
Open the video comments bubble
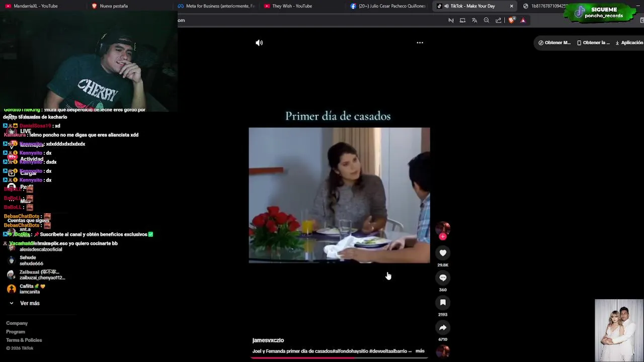(x=443, y=278)
